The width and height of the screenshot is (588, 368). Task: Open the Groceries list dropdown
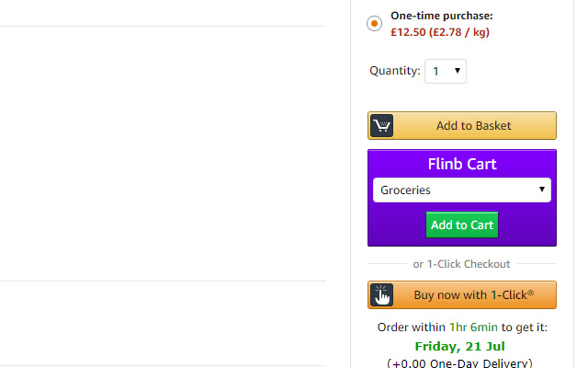[461, 190]
